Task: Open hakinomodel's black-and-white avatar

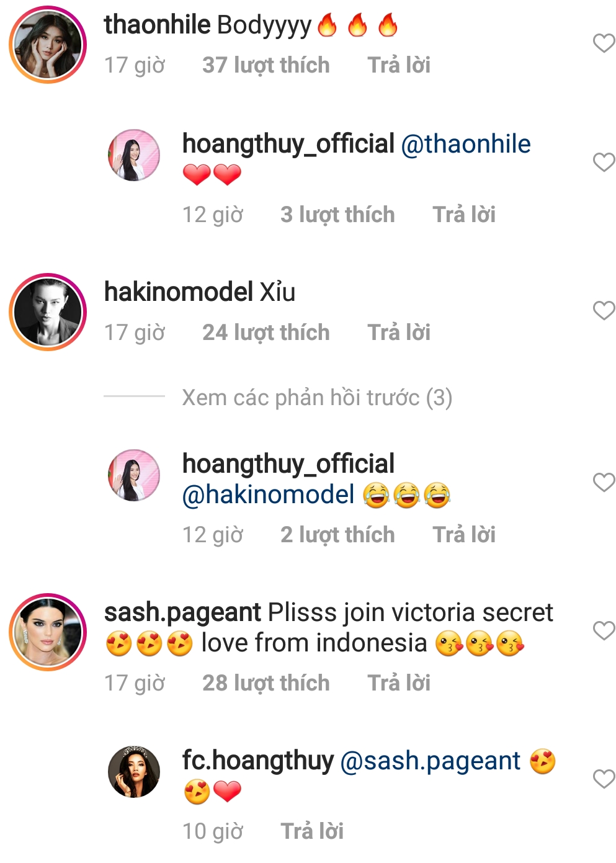Action: pyautogui.click(x=48, y=311)
